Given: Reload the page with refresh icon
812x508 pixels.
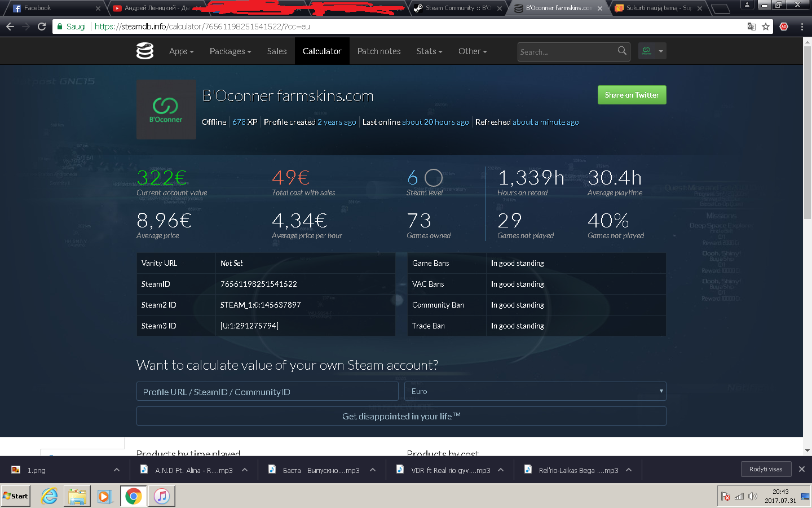Looking at the screenshot, I should [42, 27].
